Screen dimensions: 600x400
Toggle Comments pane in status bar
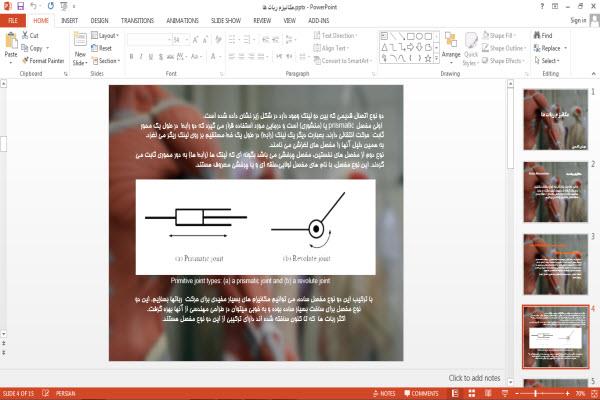click(x=421, y=393)
